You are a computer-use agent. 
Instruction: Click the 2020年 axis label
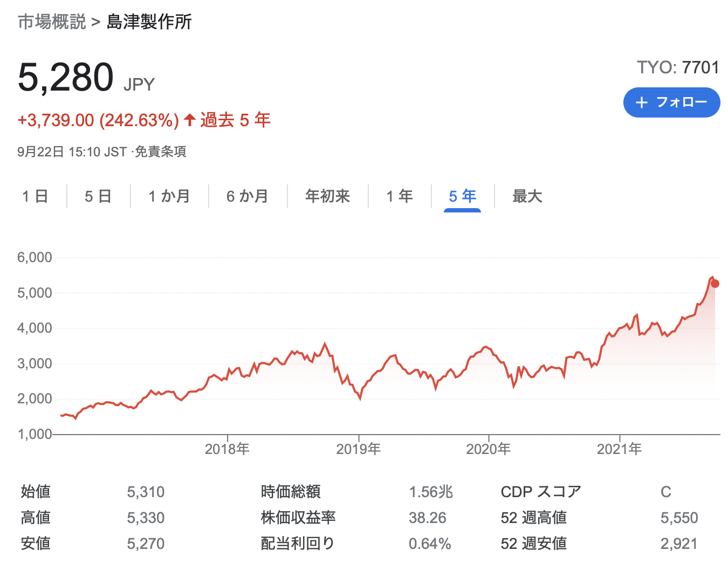click(489, 449)
